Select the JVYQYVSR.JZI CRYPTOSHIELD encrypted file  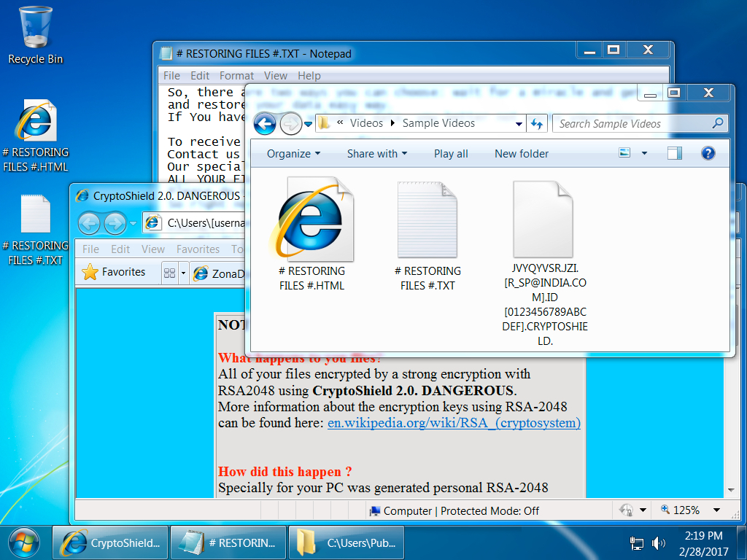(x=544, y=264)
